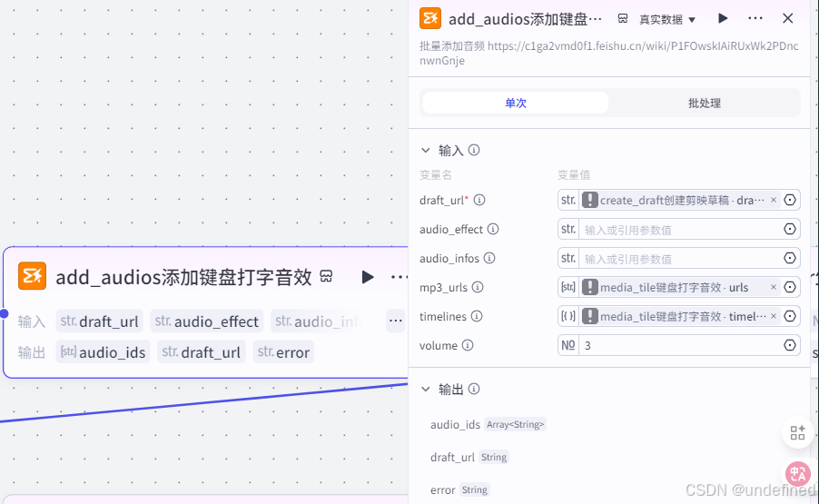Change draft_url value type str selector

(568, 200)
